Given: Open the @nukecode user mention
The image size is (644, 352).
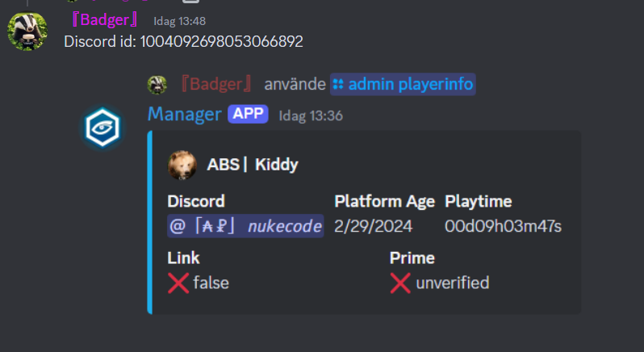Looking at the screenshot, I should tap(245, 225).
